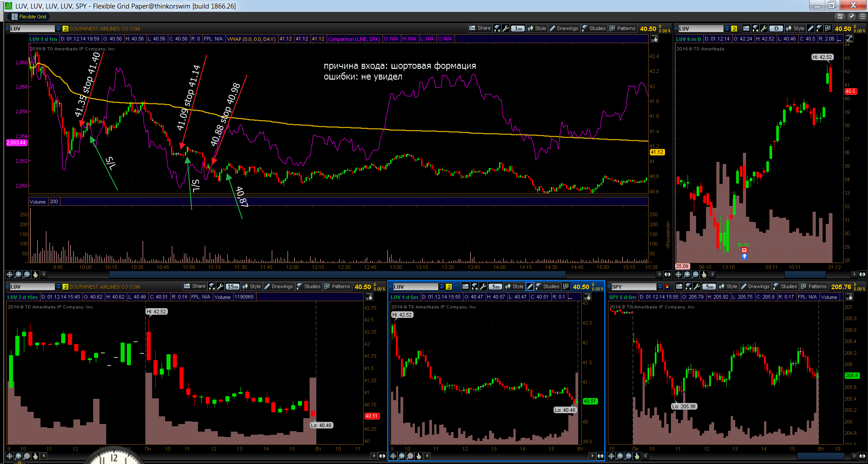Click the multicolor link icon beside SPY
The width and height of the screenshot is (868, 464).
[667, 286]
